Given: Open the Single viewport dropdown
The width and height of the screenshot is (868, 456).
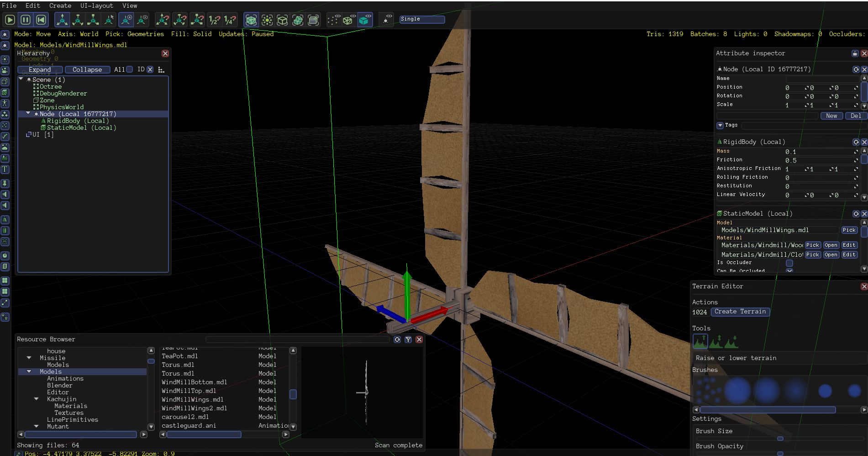Looking at the screenshot, I should click(422, 19).
